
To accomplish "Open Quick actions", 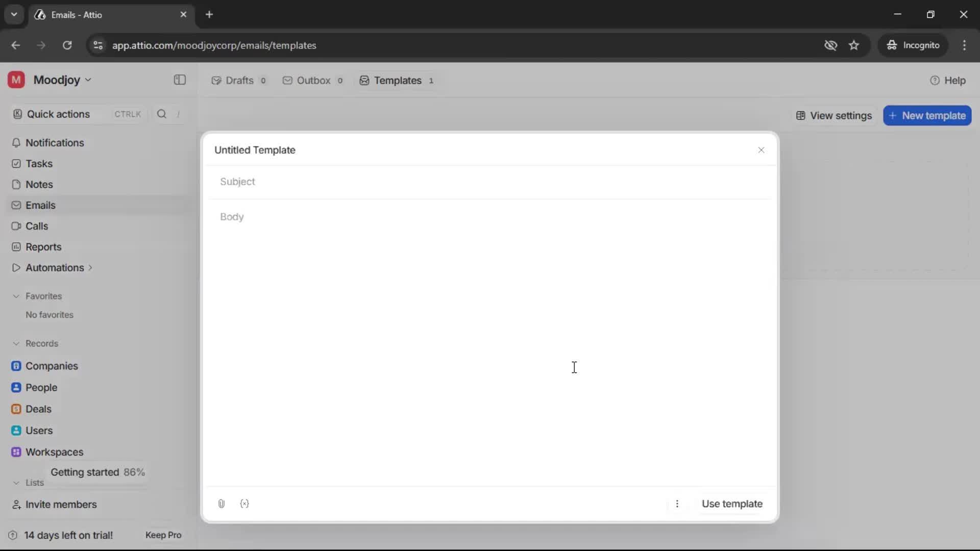I will [78, 114].
